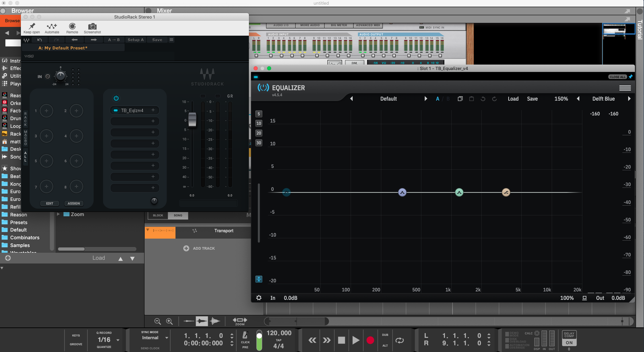
Task: Go to previous preset with left arrow
Action: pyautogui.click(x=74, y=40)
